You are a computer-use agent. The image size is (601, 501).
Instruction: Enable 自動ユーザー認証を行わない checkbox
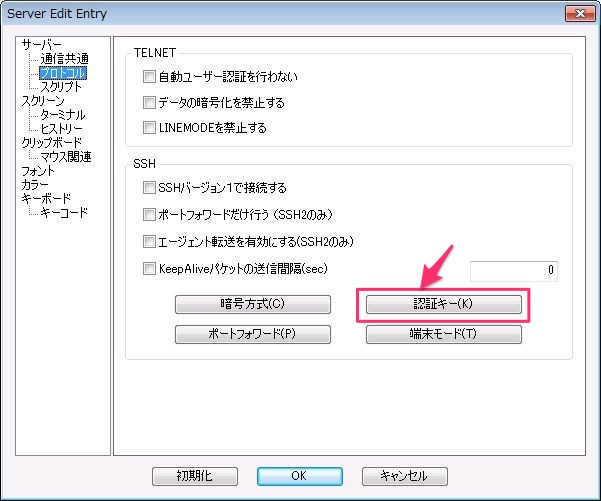(150, 76)
